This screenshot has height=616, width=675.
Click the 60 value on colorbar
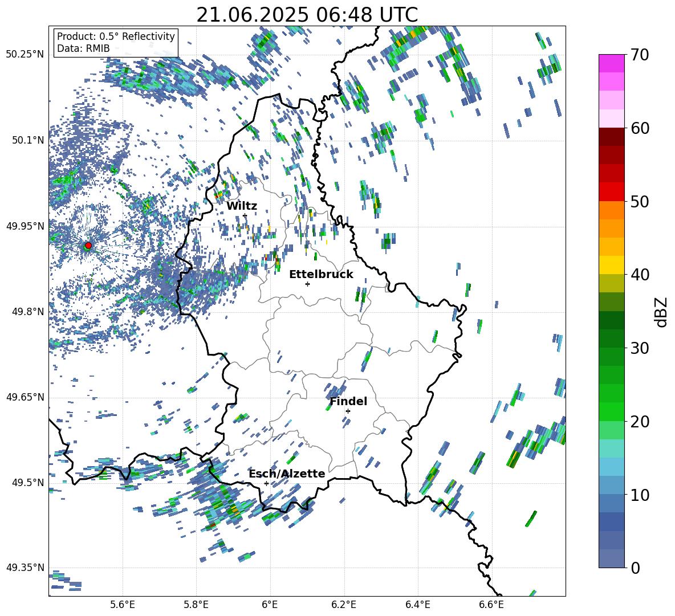(x=640, y=128)
